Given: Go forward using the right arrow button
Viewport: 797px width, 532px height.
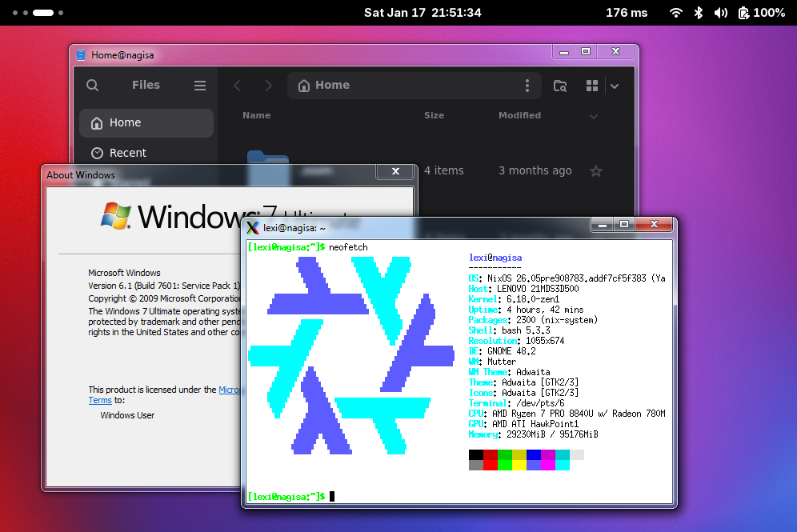Looking at the screenshot, I should click(269, 86).
